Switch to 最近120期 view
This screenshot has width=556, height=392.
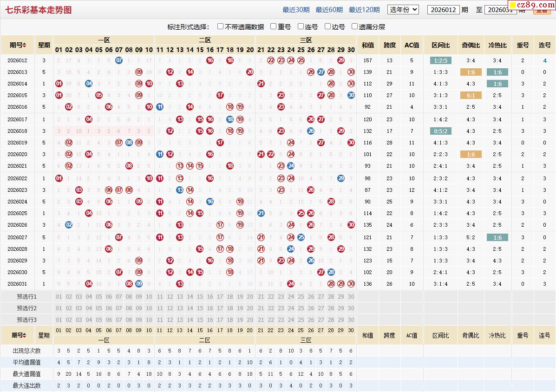[364, 10]
